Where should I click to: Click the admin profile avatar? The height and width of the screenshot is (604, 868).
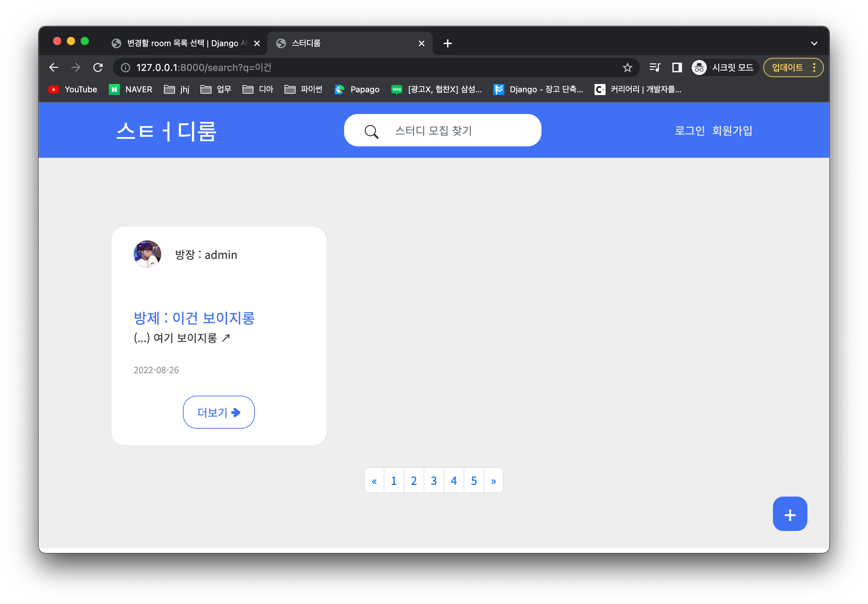click(147, 254)
